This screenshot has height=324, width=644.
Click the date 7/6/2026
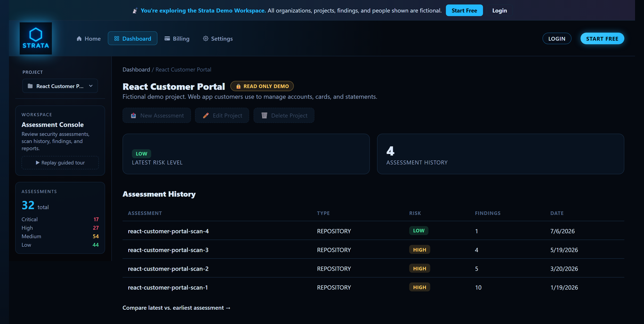[563, 231]
